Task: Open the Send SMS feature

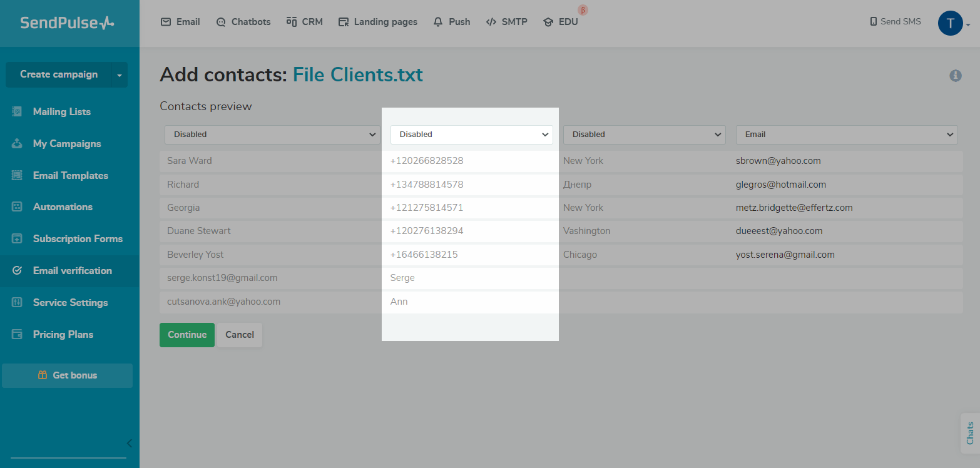Action: 895,21
